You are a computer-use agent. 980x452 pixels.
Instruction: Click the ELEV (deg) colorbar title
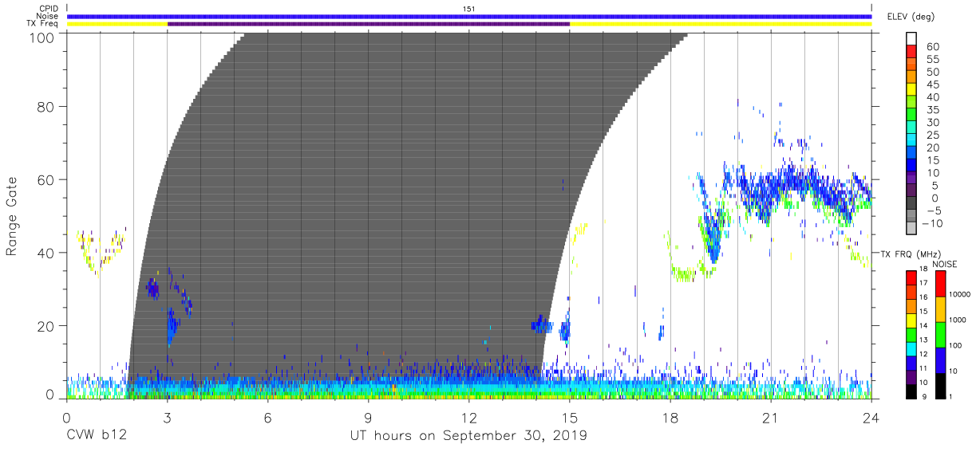(911, 16)
